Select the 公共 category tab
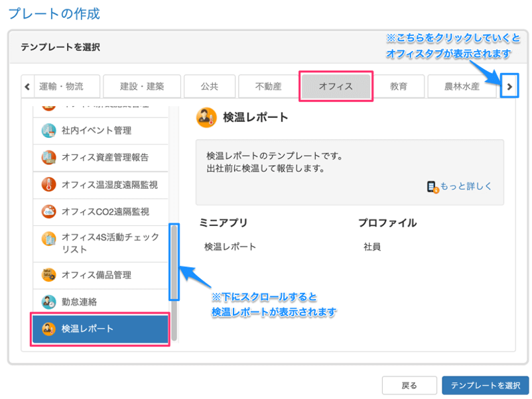Image resolution: width=532 pixels, height=399 pixels. 209,86
